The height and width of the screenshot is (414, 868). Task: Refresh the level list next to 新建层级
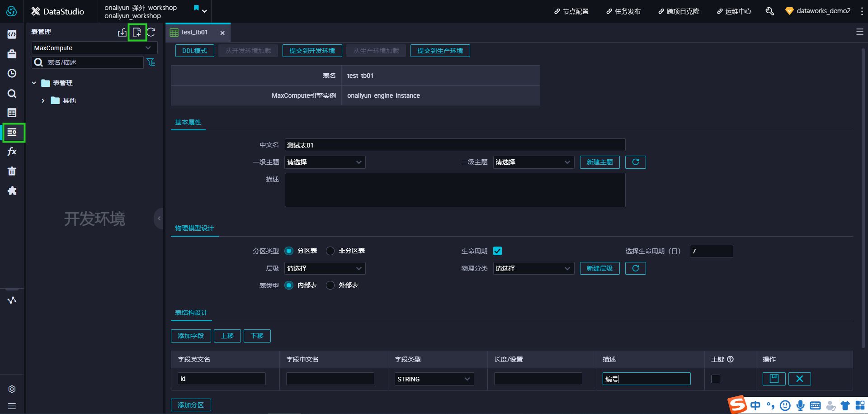[x=636, y=268]
